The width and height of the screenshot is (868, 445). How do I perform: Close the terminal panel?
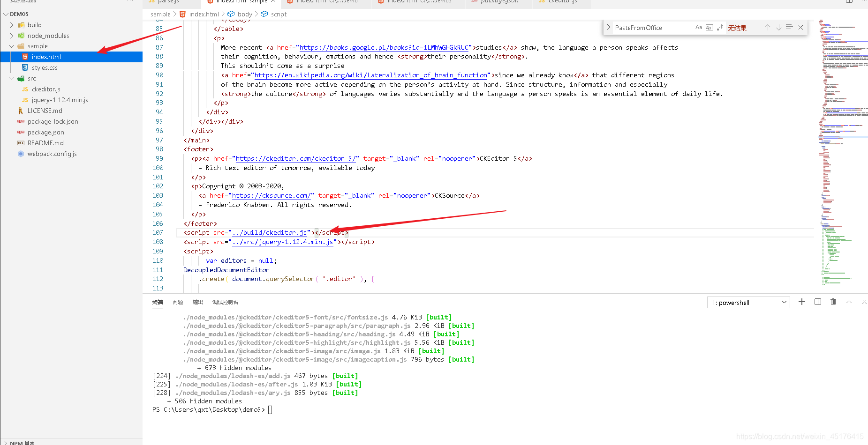pyautogui.click(x=864, y=302)
